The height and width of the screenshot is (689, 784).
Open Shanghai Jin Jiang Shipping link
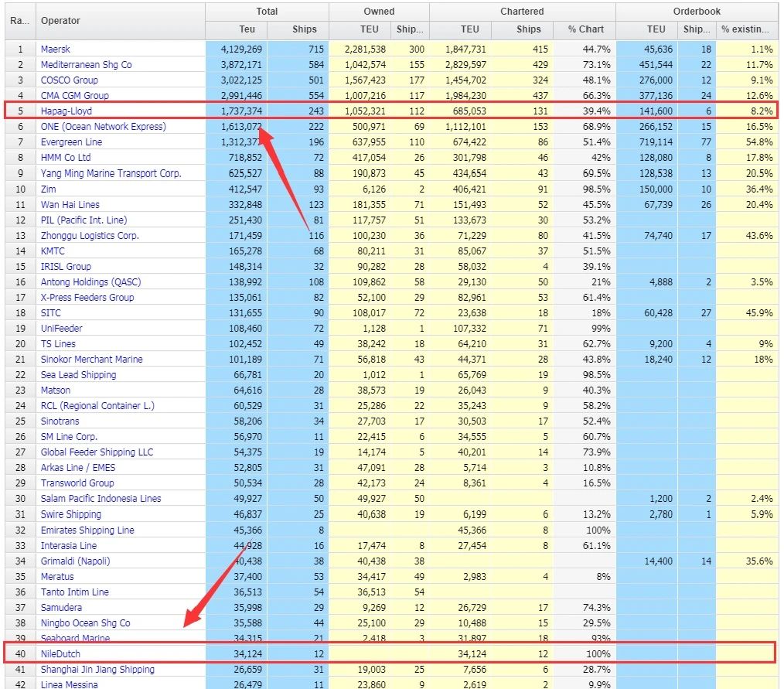[97, 670]
